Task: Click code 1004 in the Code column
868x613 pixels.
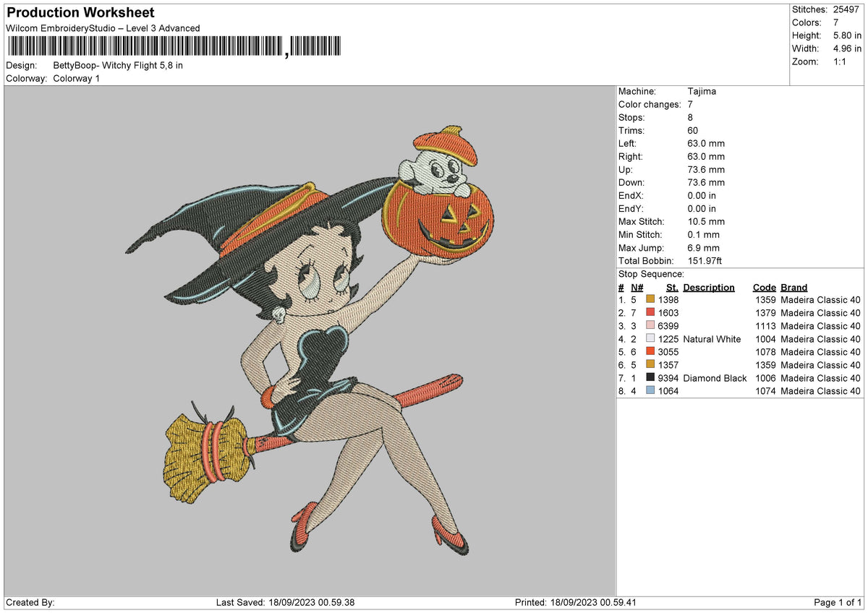Action: click(766, 338)
